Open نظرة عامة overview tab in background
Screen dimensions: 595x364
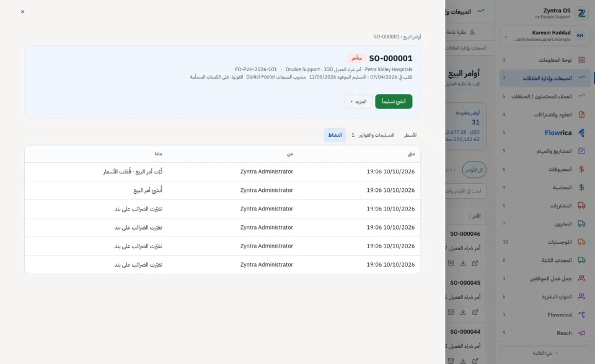[x=461, y=32]
